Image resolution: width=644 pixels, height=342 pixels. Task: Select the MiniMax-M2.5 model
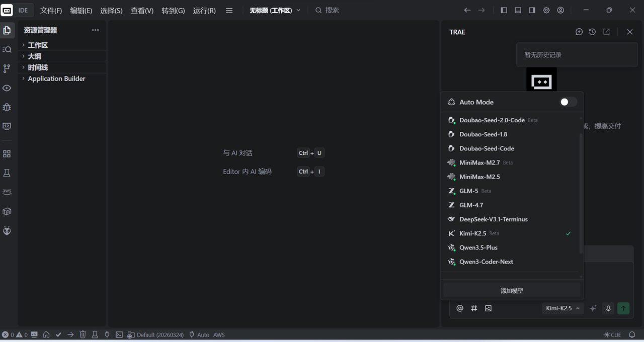[x=511, y=177]
